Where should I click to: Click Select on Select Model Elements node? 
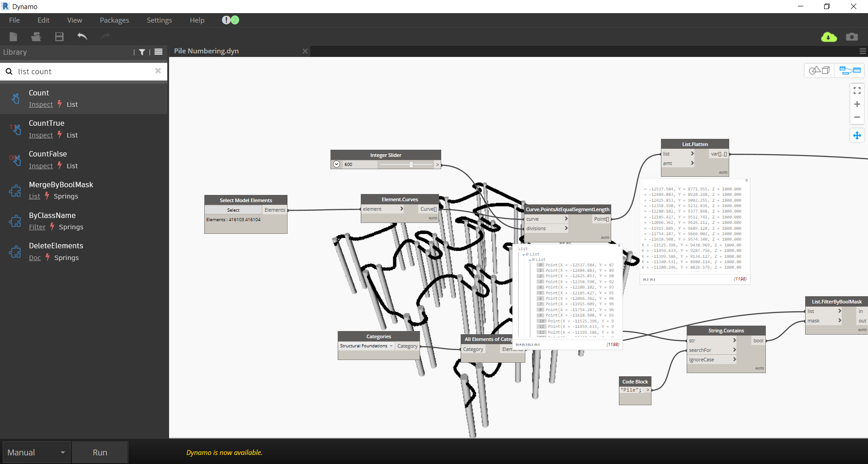click(x=233, y=210)
